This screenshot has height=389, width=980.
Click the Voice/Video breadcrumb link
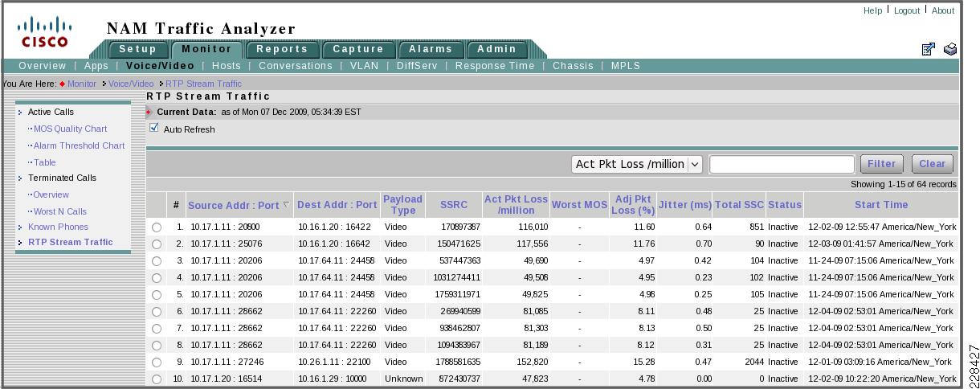(131, 84)
